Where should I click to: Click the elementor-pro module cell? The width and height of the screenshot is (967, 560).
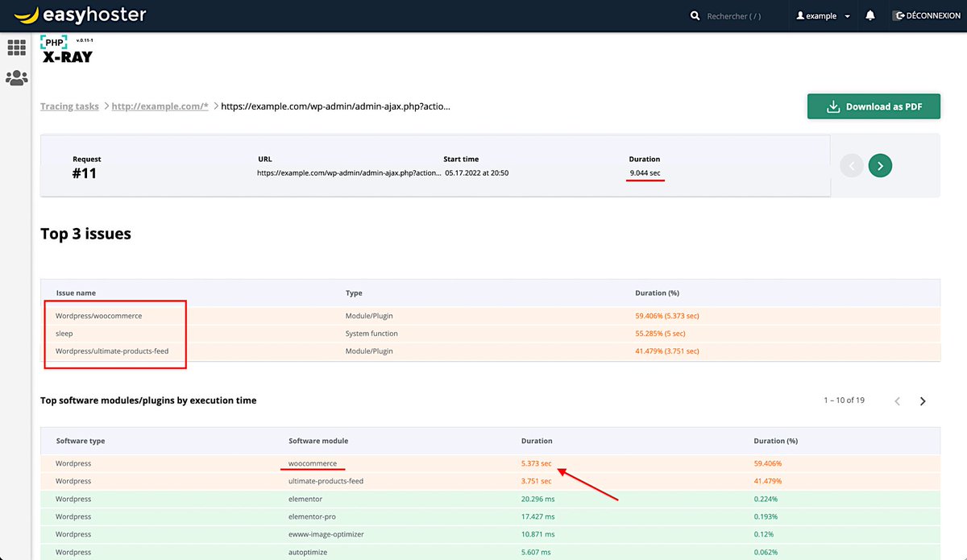pos(313,516)
